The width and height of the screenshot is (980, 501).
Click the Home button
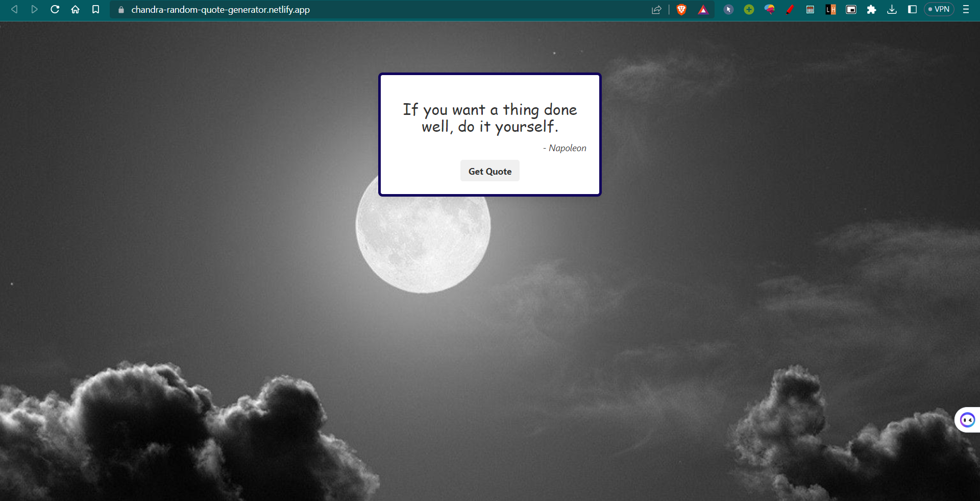click(x=76, y=9)
